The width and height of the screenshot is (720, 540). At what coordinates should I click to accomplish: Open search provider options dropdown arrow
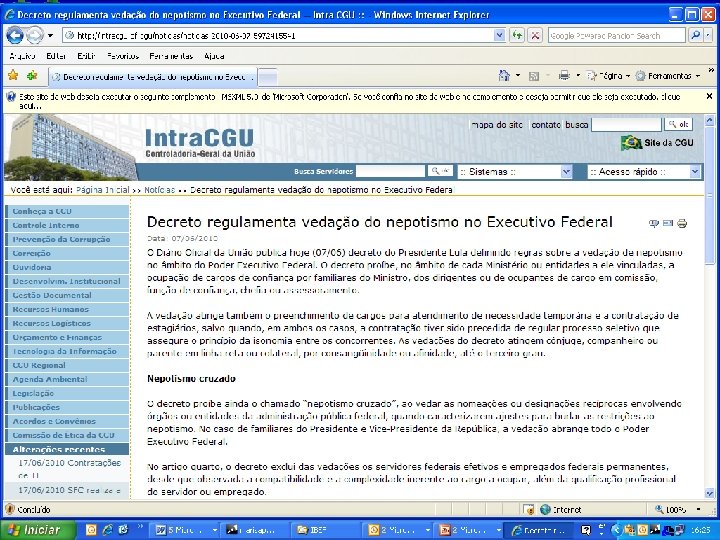tap(710, 35)
